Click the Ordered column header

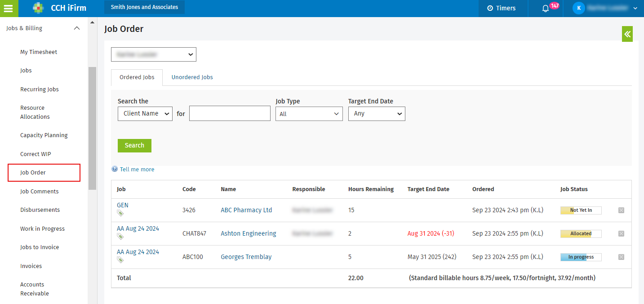483,189
